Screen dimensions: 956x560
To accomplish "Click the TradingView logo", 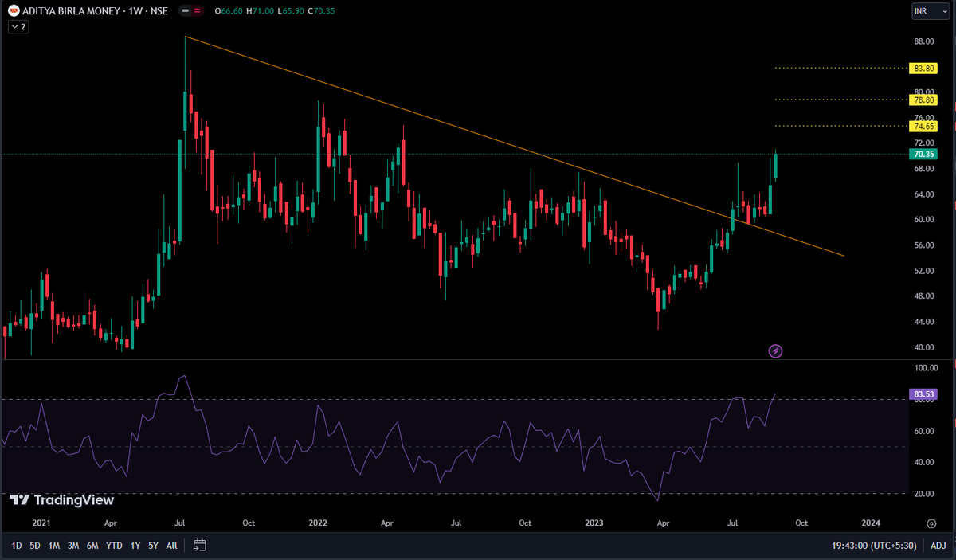I will [62, 500].
